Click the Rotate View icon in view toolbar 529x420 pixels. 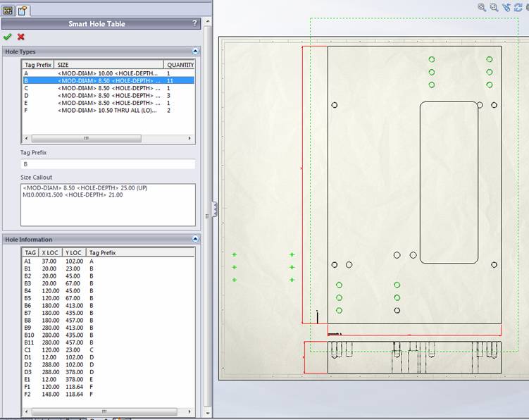(518, 7)
